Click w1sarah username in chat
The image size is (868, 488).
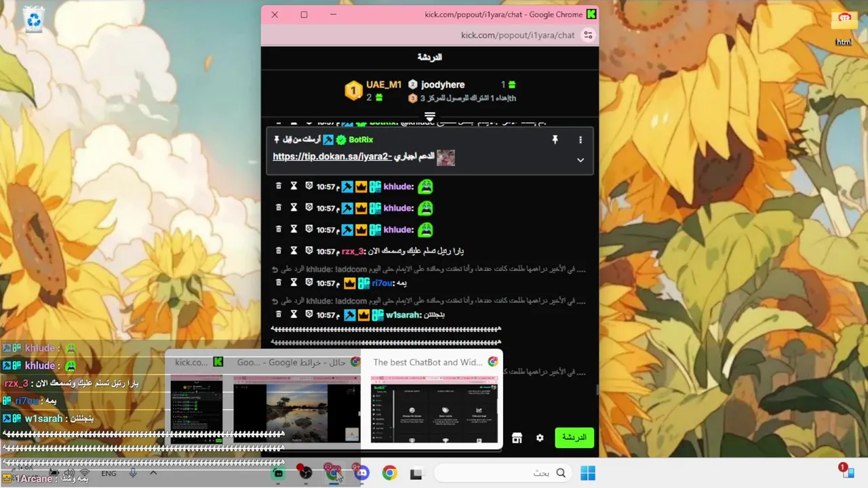click(x=403, y=314)
